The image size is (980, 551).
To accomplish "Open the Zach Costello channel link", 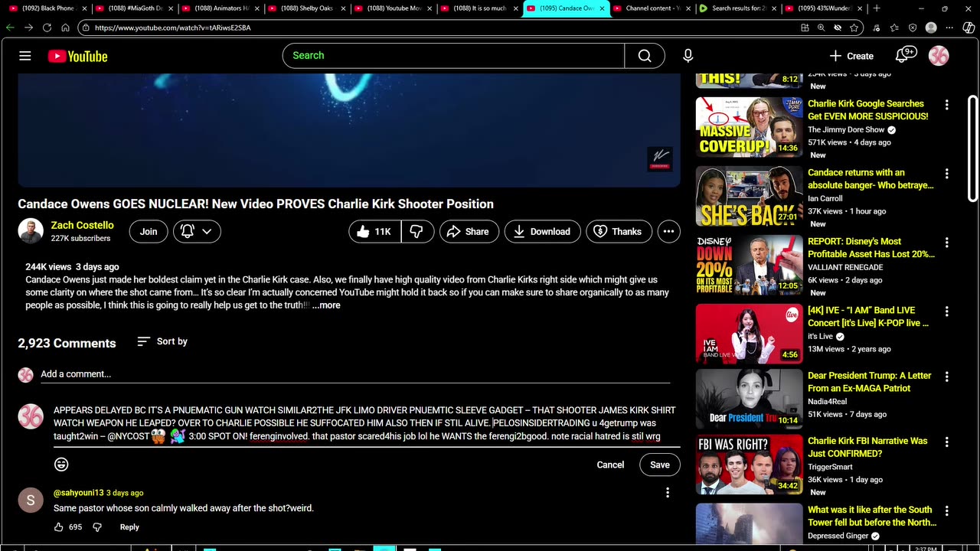I will (82, 225).
